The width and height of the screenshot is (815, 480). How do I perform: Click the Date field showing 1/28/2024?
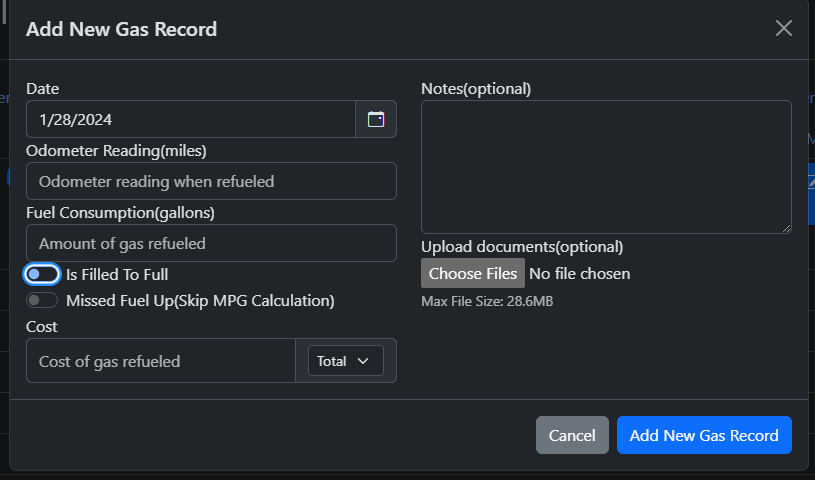pos(190,119)
